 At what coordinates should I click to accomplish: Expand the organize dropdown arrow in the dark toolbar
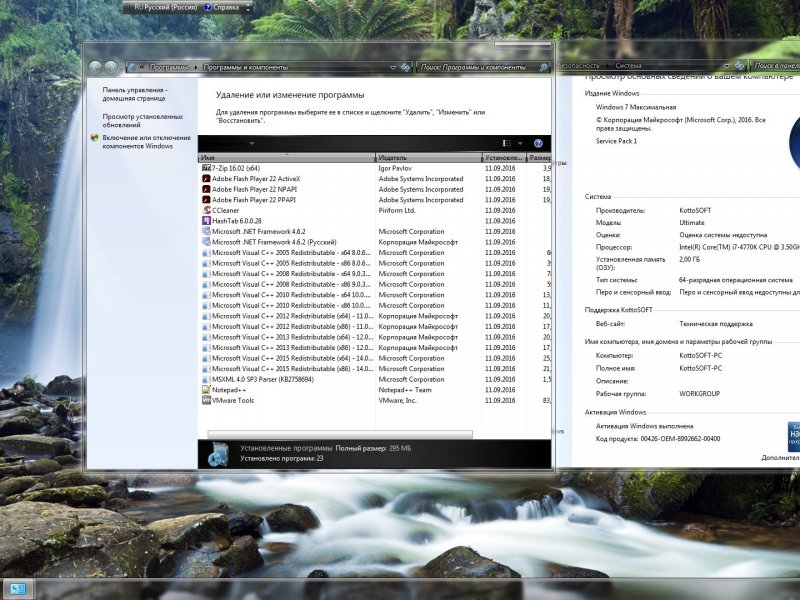[252, 143]
